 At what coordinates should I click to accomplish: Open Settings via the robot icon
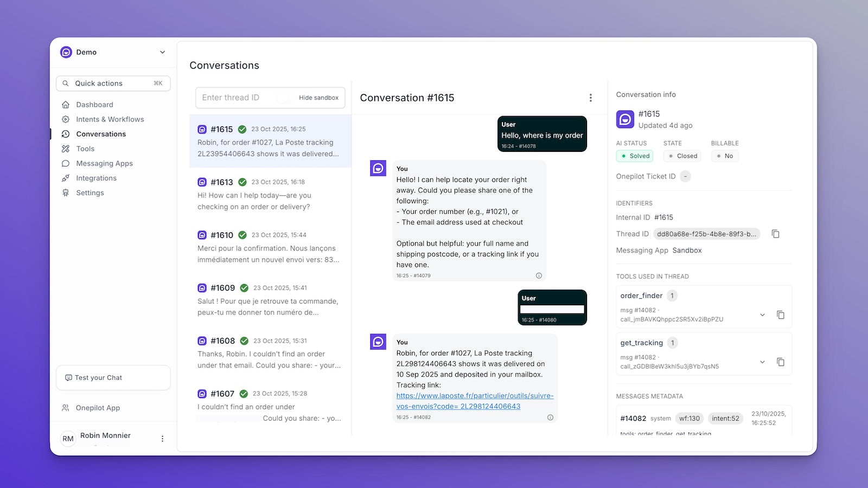point(66,192)
